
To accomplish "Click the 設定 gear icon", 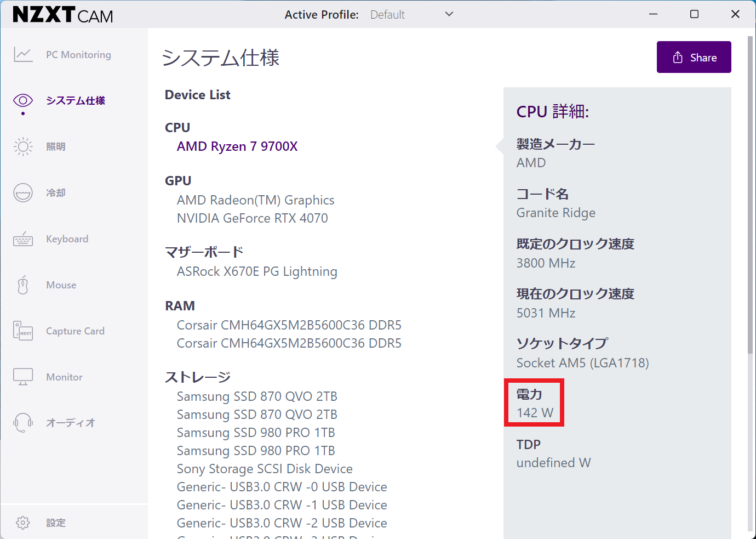I will [x=23, y=523].
